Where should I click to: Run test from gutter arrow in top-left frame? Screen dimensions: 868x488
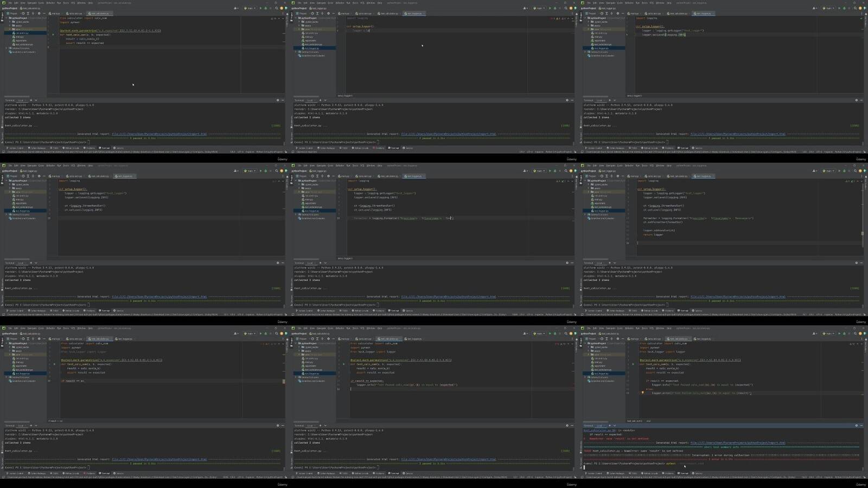coord(53,35)
